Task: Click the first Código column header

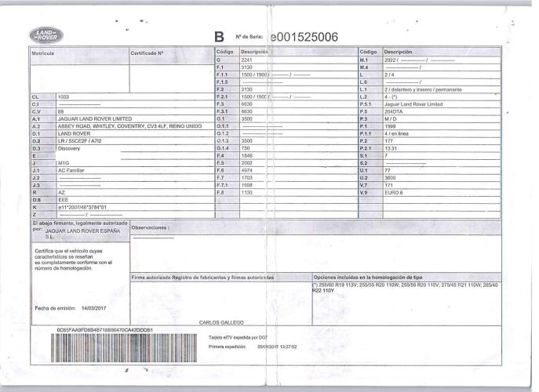Action: (225, 52)
